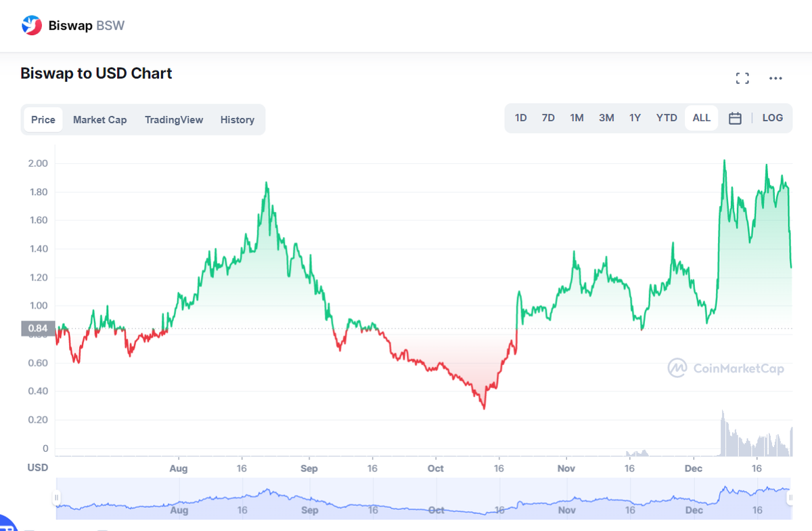Click the Oct label on main x-axis

(x=436, y=469)
